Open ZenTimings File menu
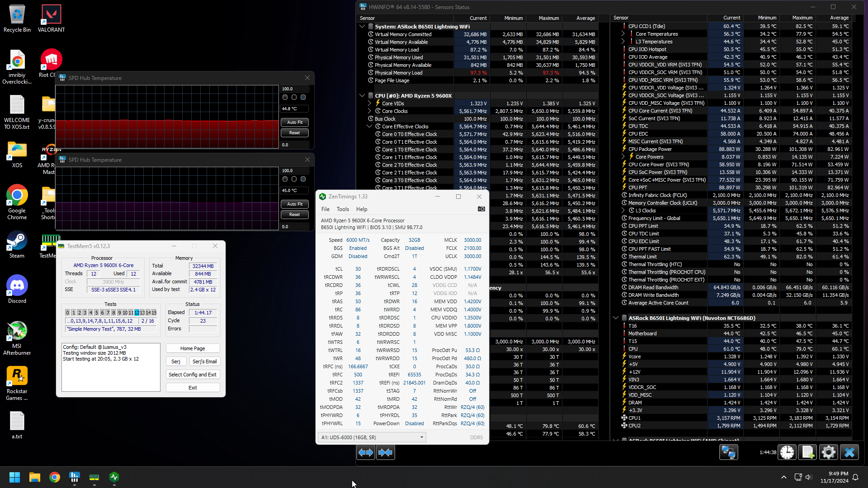The image size is (868, 488). (x=325, y=209)
